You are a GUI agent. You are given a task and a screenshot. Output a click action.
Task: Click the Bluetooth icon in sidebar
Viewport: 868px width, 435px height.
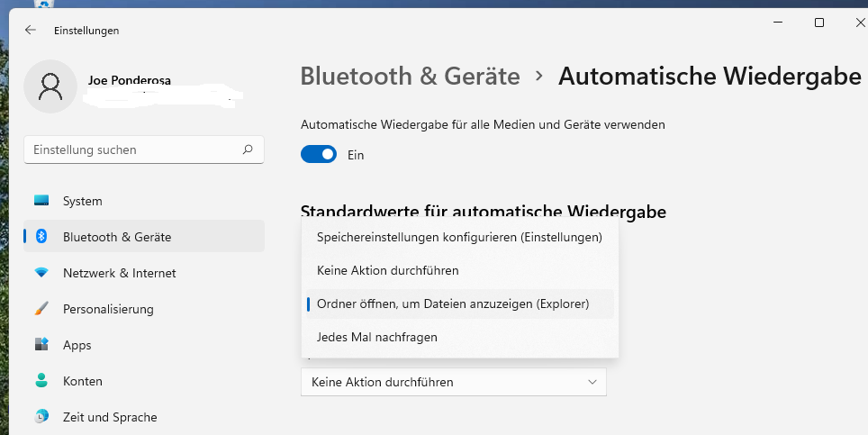pos(41,237)
